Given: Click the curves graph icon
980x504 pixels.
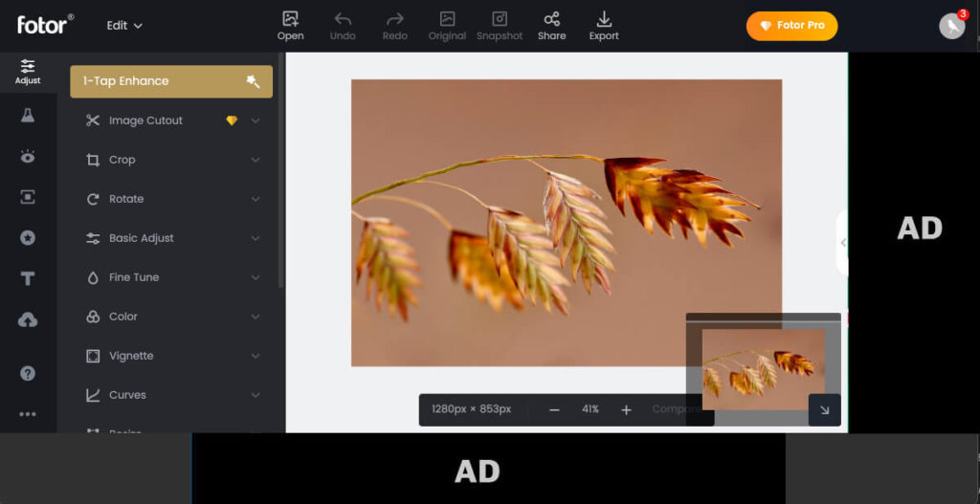Looking at the screenshot, I should [x=93, y=395].
